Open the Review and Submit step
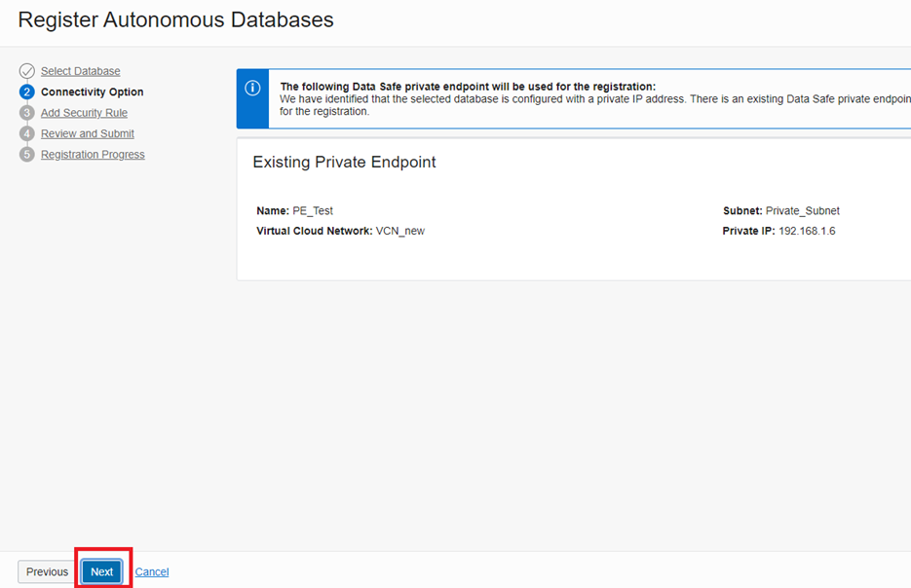 click(x=88, y=133)
